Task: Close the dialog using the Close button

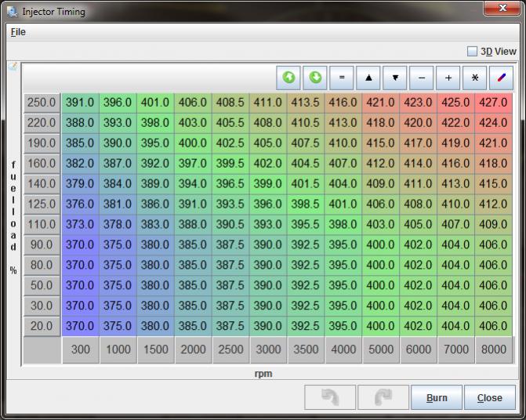Action: click(490, 397)
